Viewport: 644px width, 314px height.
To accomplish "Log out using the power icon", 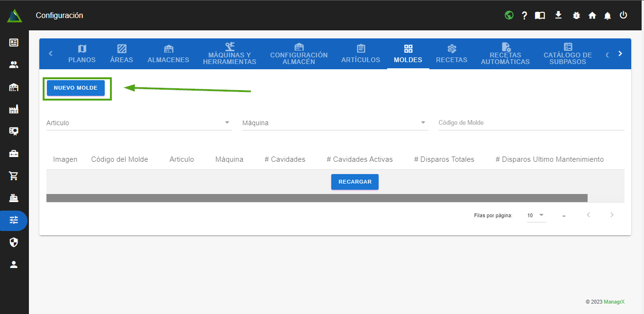I will [x=624, y=15].
